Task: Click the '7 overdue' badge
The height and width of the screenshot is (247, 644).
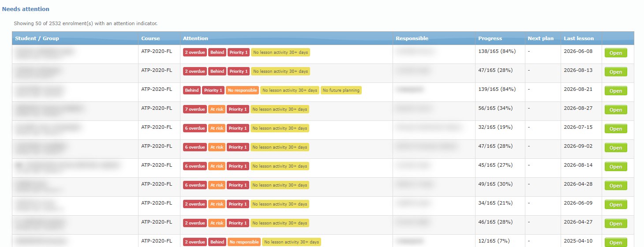Action: point(195,109)
